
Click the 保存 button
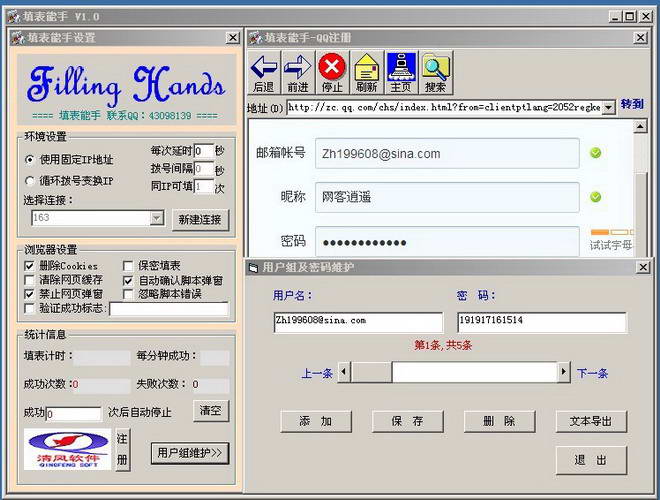point(407,421)
